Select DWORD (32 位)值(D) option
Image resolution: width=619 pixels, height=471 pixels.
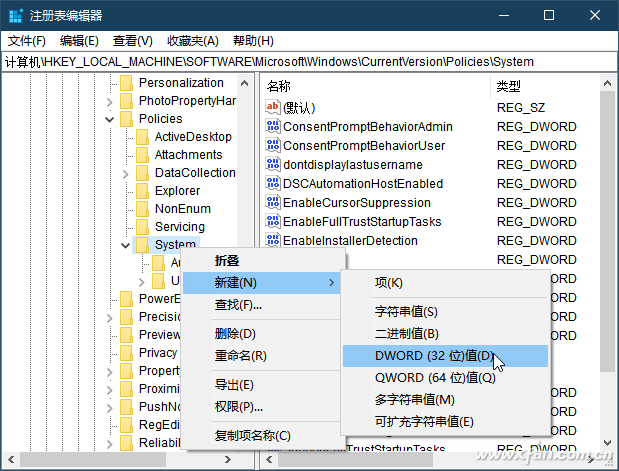(445, 356)
